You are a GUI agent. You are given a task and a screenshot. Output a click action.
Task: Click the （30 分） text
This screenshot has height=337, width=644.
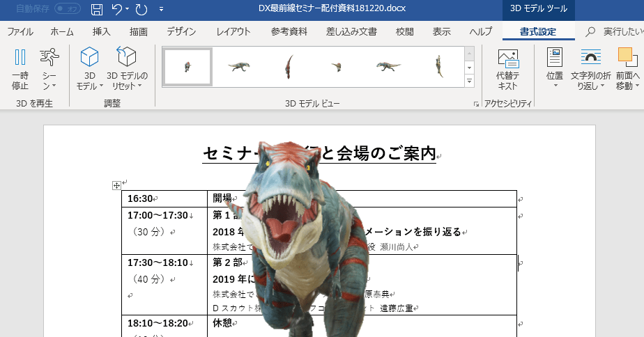pyautogui.click(x=148, y=232)
